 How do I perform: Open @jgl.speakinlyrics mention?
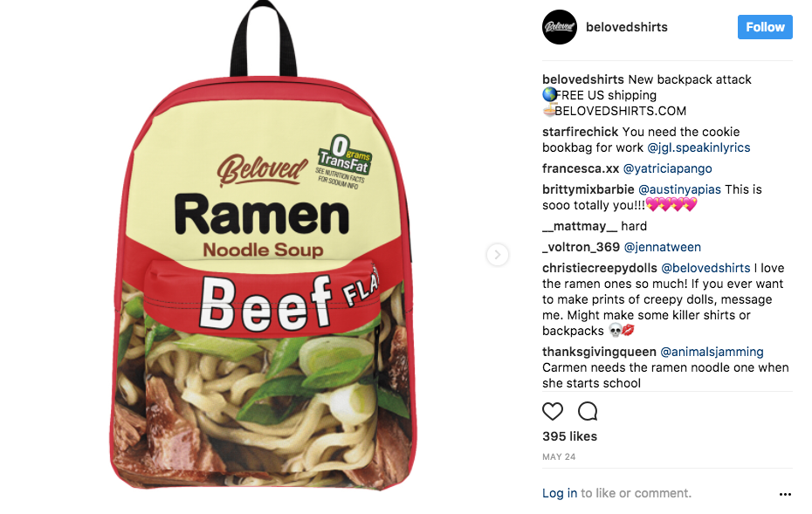[698, 147]
